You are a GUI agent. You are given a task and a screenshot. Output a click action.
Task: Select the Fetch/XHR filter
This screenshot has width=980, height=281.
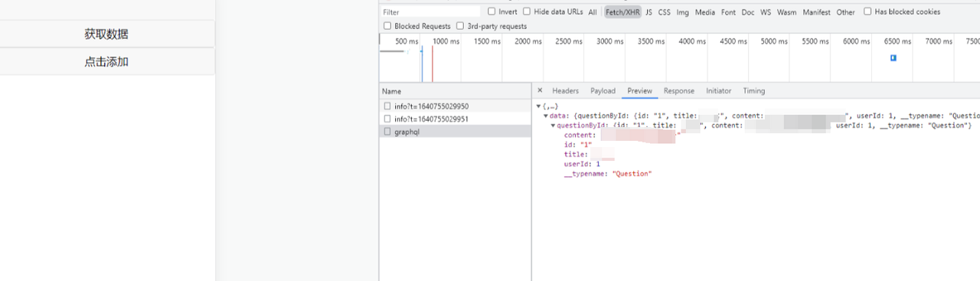[622, 12]
